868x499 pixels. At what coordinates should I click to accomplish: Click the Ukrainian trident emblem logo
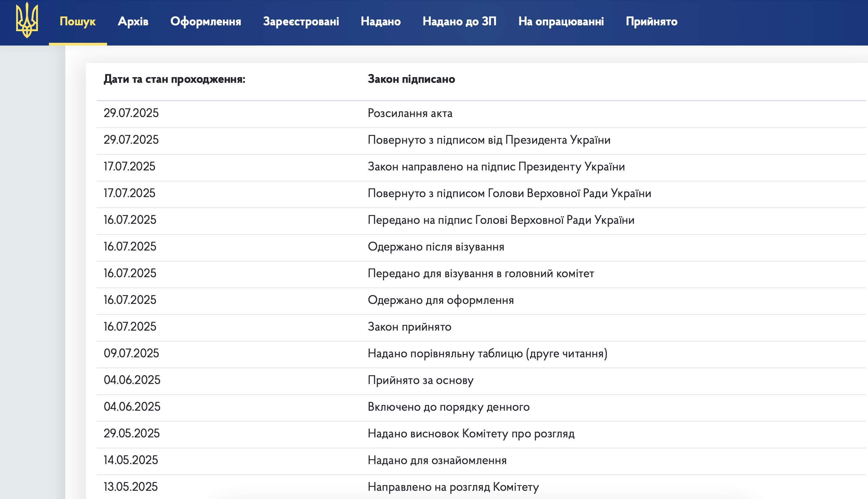coord(27,21)
